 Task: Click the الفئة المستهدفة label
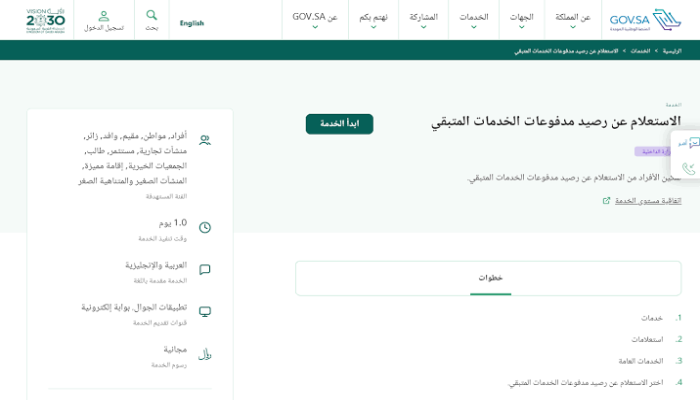click(x=166, y=196)
